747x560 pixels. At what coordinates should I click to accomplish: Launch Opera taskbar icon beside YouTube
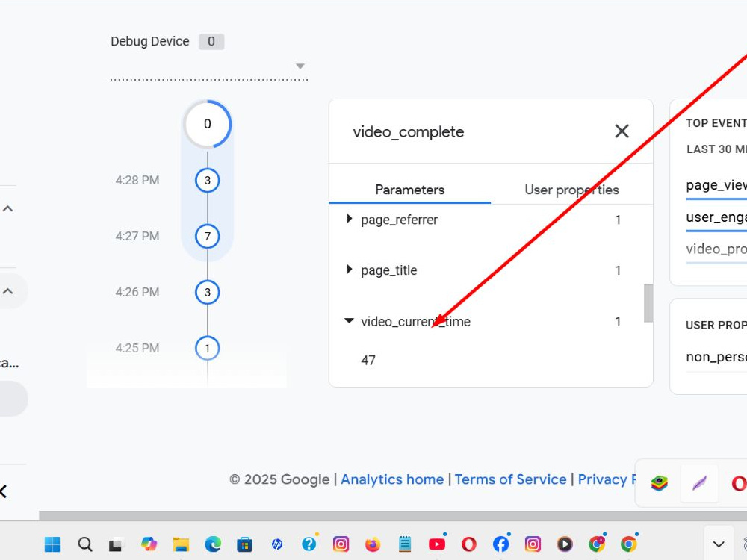coord(469,544)
